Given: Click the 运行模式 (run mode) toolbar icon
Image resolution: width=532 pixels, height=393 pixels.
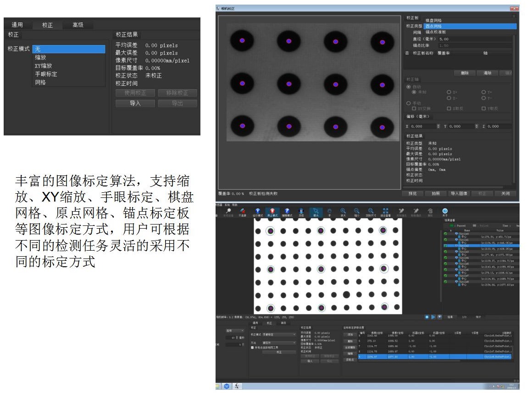Looking at the screenshot, I should pos(258,211).
